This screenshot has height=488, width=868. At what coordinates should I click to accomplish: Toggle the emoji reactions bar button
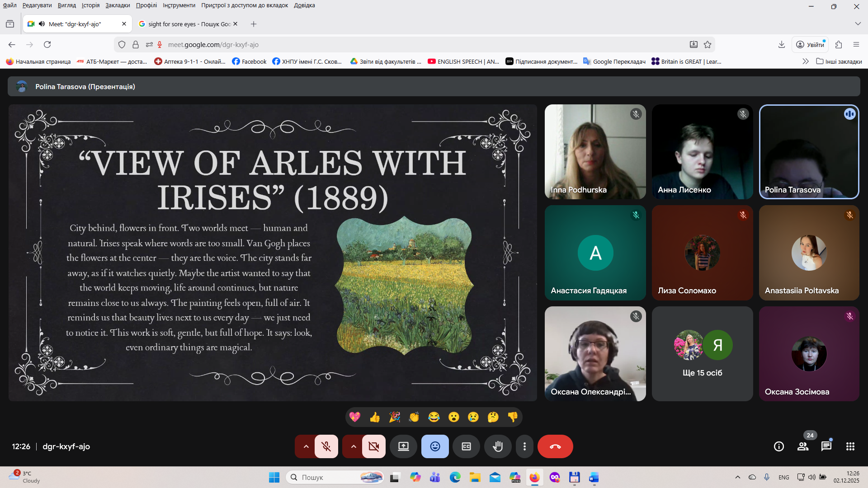(x=435, y=446)
